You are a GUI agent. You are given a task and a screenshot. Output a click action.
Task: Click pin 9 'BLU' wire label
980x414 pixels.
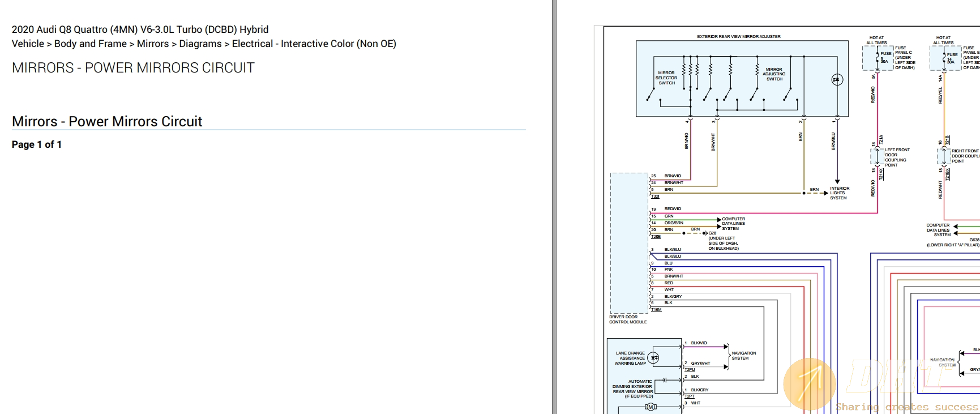tap(669, 263)
